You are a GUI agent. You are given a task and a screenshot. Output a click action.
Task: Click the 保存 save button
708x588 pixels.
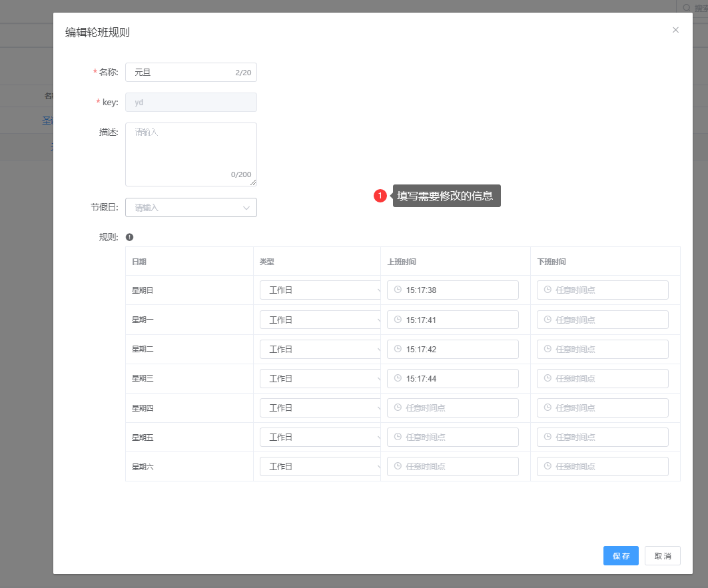[621, 555]
